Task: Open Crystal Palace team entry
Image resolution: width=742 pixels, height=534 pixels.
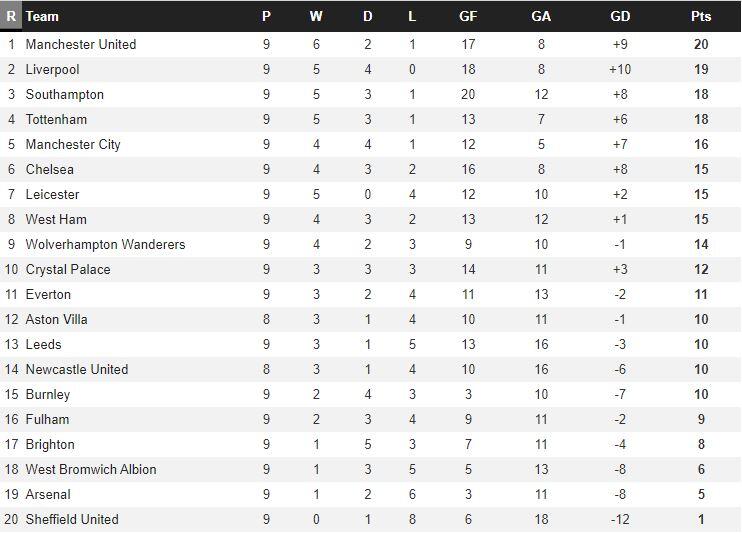Action: click(68, 269)
